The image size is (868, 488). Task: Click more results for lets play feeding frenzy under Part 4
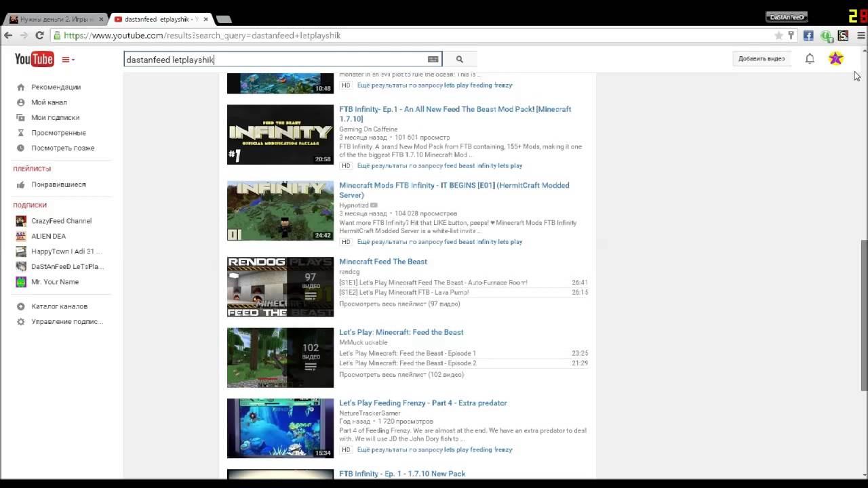(x=435, y=449)
